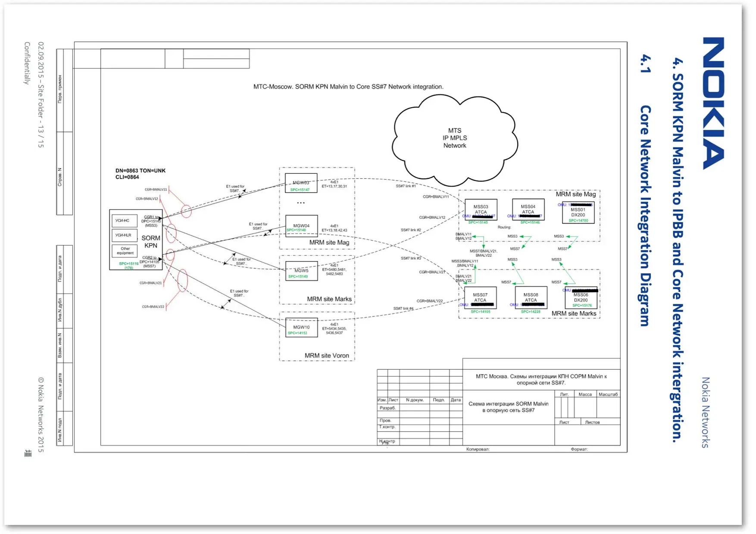The image size is (756, 534).
Task: Select the MGW10 node box
Action: [x=301, y=328]
